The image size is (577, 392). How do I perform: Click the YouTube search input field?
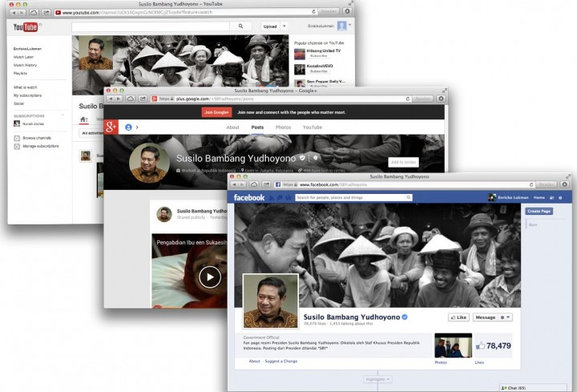pos(151,26)
